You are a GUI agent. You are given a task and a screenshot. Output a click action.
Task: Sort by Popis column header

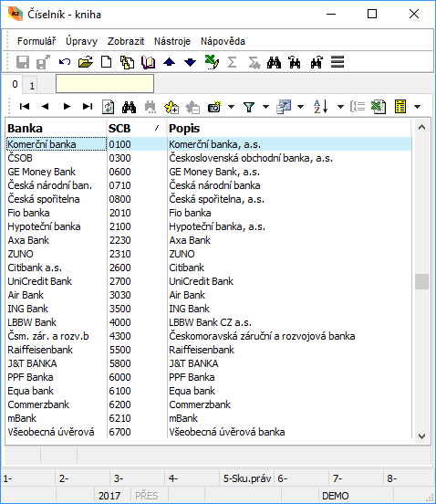288,128
